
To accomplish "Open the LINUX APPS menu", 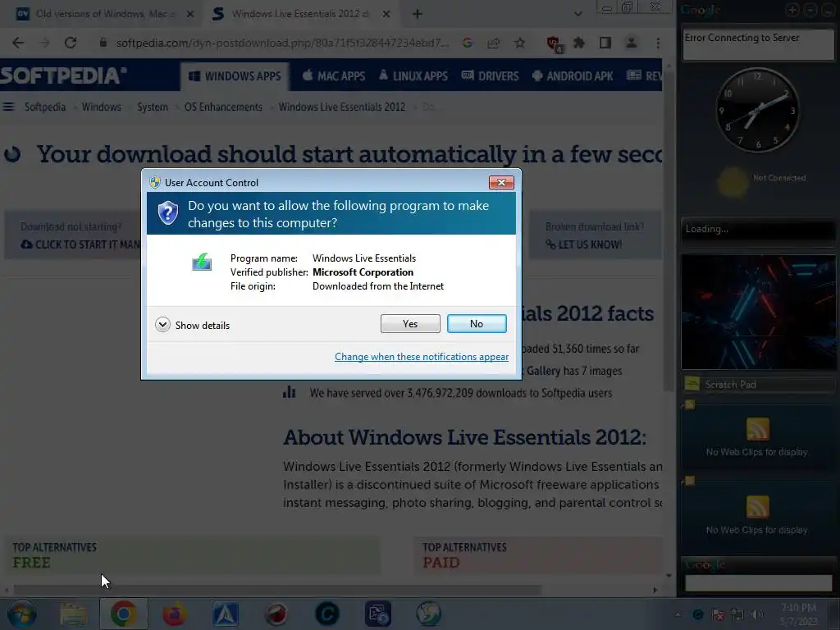I will click(x=413, y=76).
